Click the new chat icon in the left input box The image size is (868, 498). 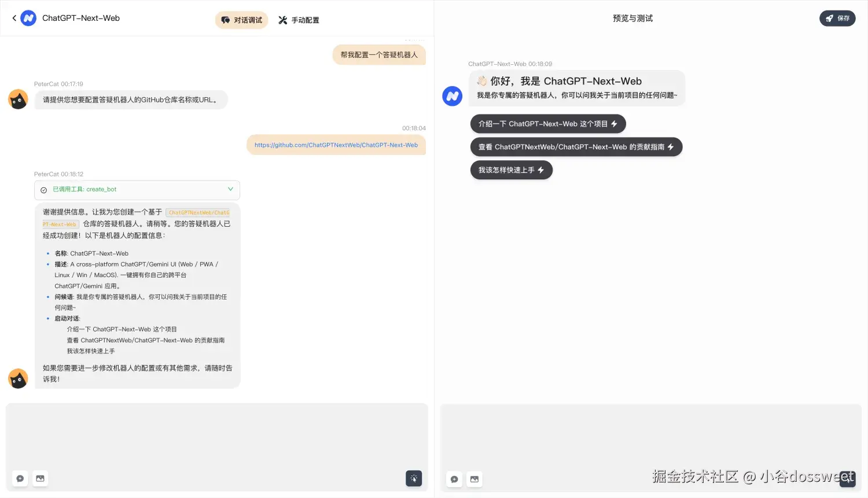click(20, 478)
